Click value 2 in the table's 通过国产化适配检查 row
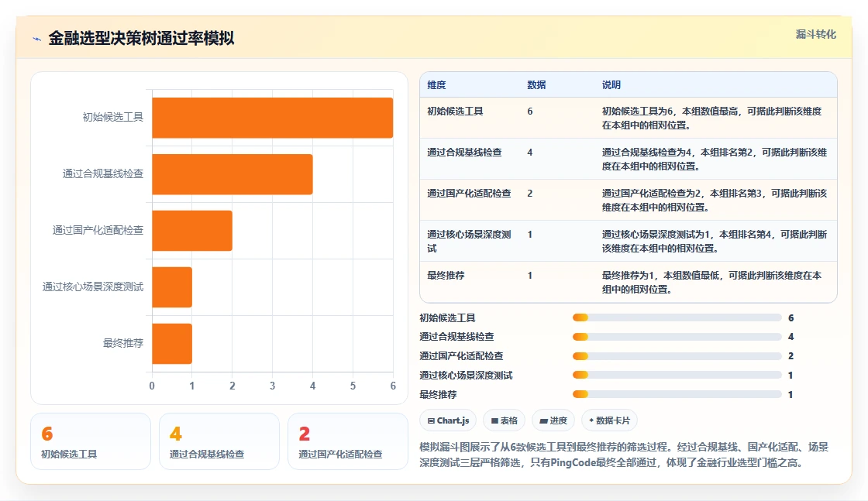The height and width of the screenshot is (501, 868). (530, 193)
